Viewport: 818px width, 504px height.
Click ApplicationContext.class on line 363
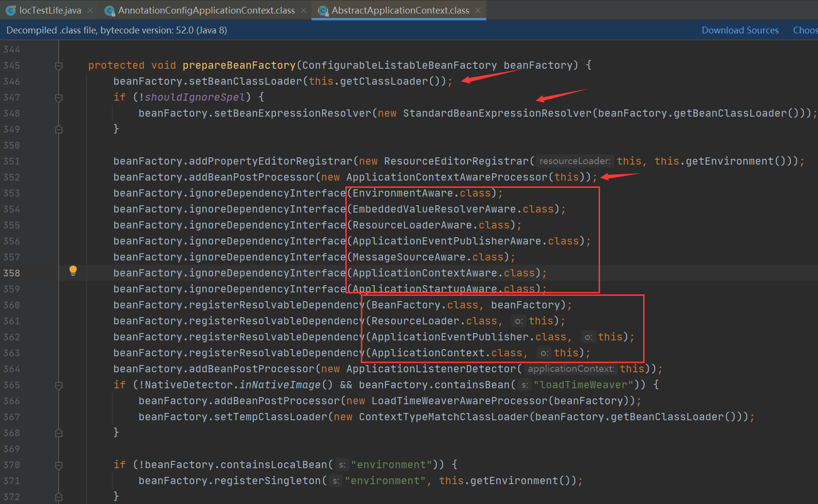(447, 353)
